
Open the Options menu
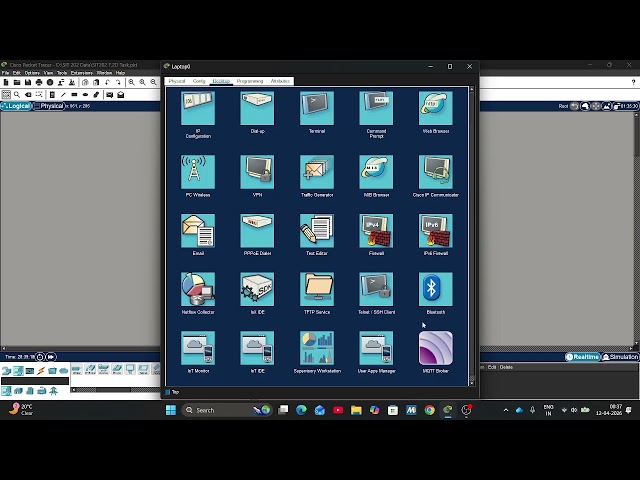click(32, 73)
